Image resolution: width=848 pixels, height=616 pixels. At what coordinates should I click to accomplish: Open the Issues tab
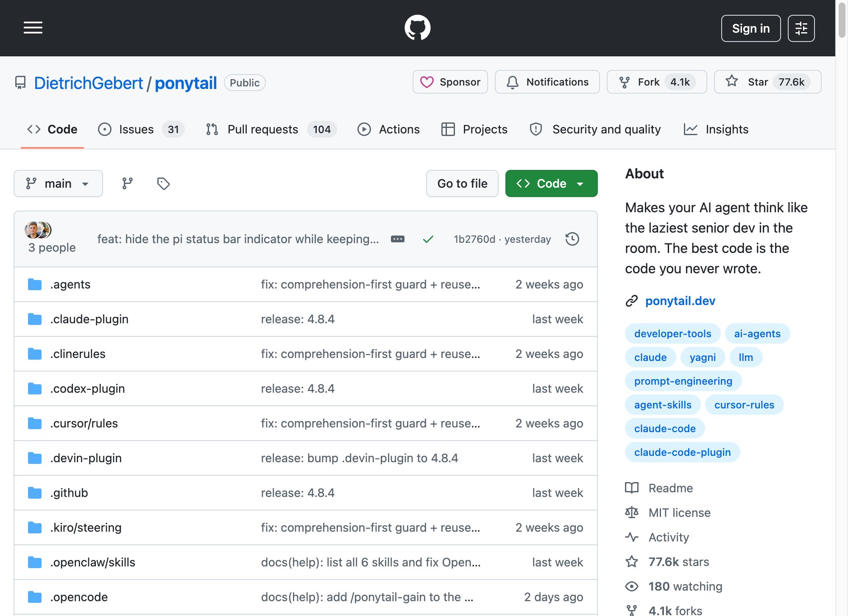[141, 129]
